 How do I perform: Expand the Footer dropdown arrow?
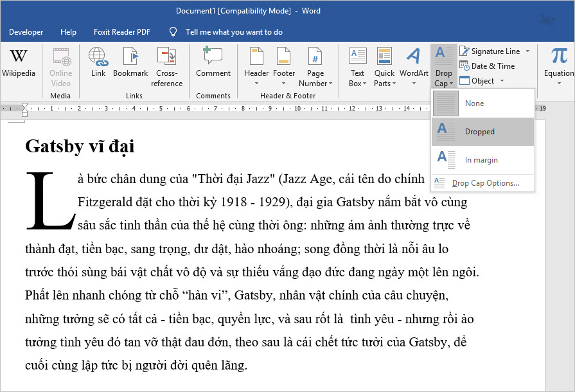pos(283,84)
